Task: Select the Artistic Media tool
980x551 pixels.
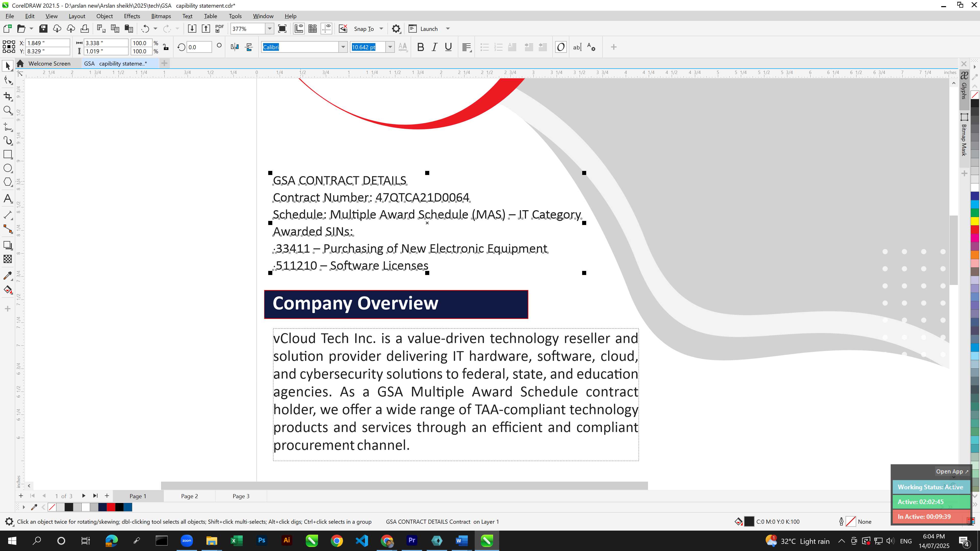Action: (8, 141)
